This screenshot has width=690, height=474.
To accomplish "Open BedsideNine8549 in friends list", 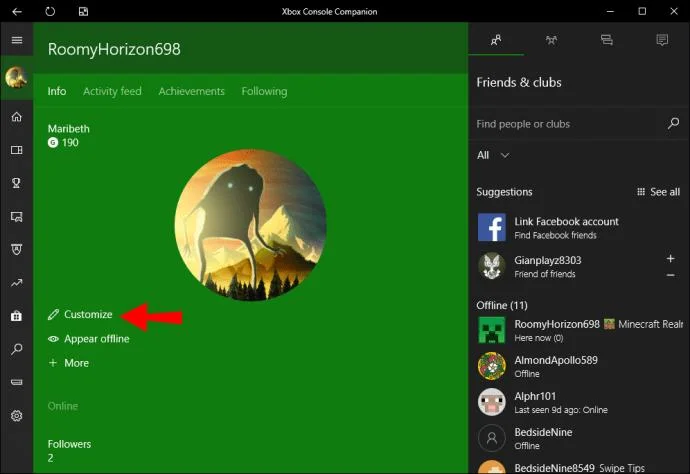I will point(579,467).
